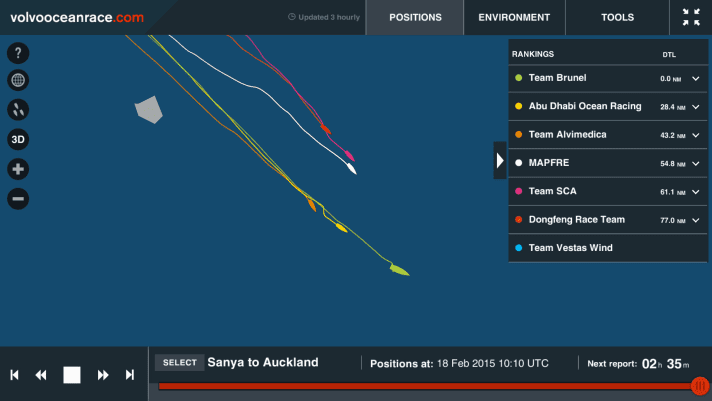Click the Team Alvimedica name

coord(568,134)
